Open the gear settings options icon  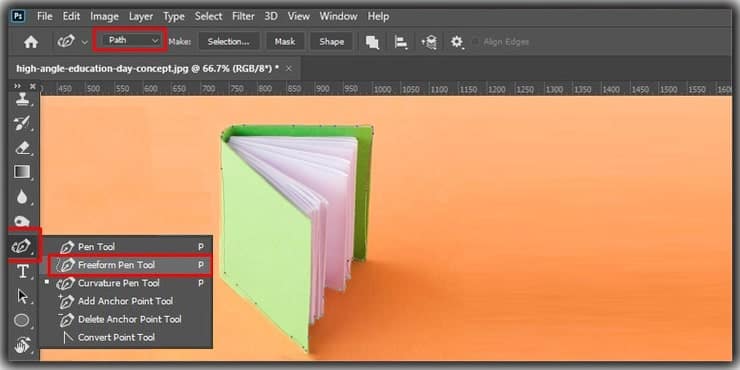click(457, 42)
